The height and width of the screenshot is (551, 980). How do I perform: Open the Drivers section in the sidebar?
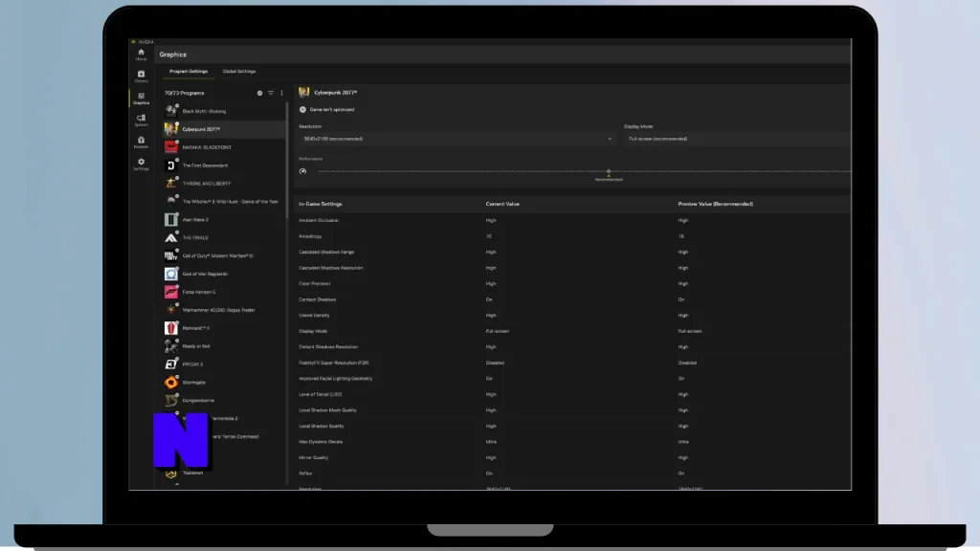(142, 77)
